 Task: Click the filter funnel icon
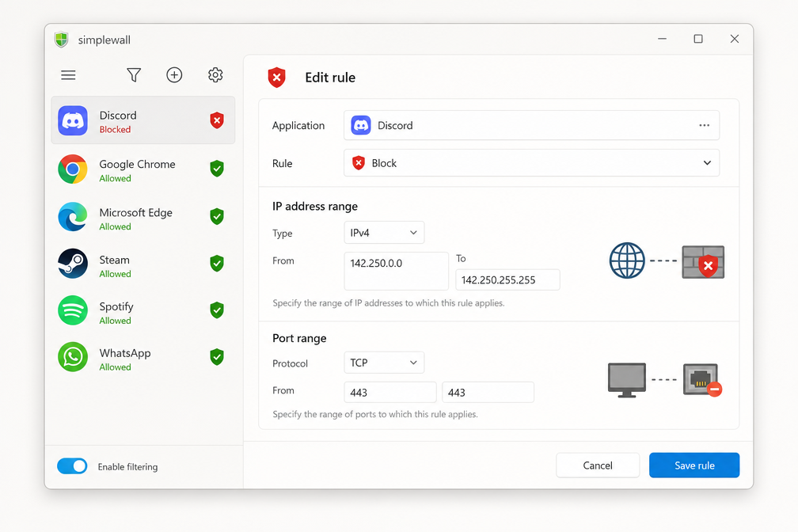coord(134,75)
